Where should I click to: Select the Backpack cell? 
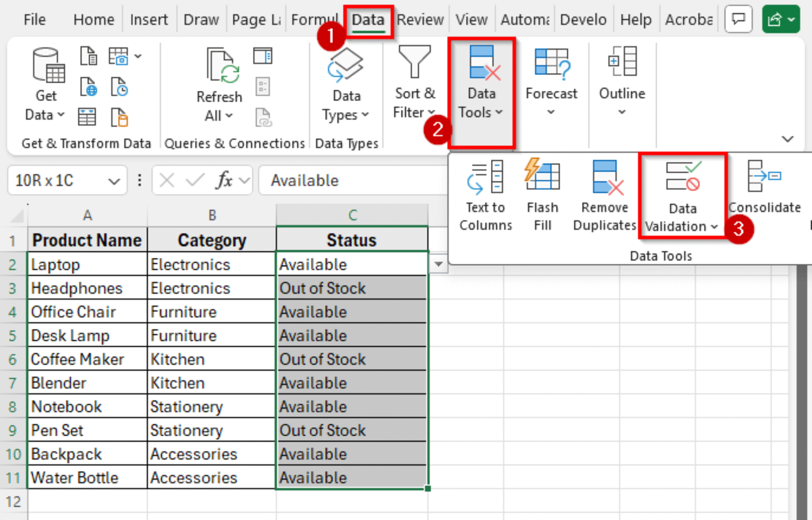click(x=87, y=454)
